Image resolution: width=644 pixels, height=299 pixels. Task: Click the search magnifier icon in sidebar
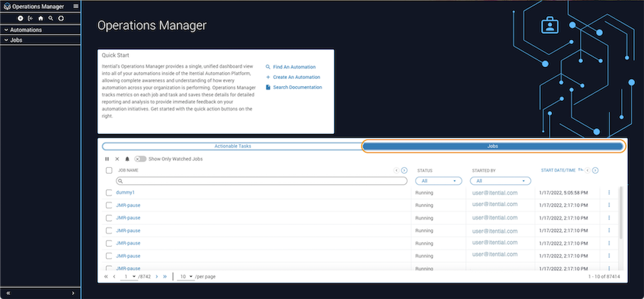click(x=50, y=18)
